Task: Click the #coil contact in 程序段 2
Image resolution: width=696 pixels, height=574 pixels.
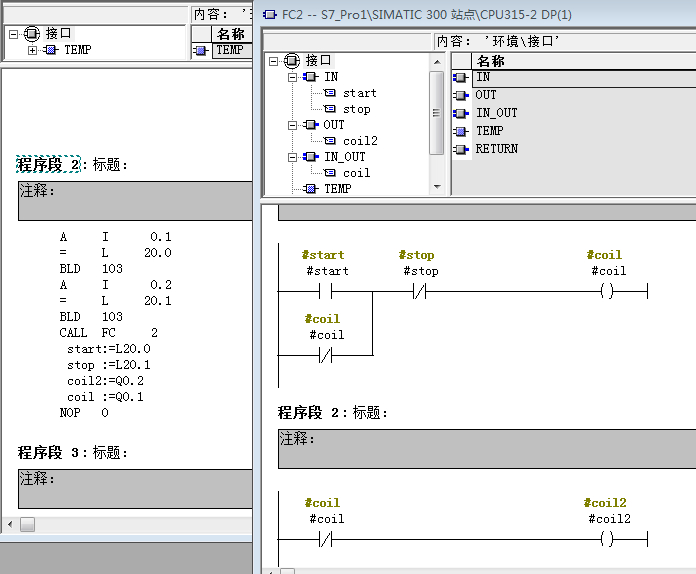Action: pos(325,539)
